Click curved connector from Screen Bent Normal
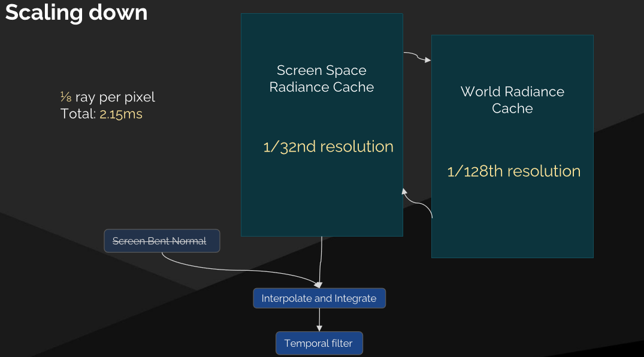 tap(230, 269)
